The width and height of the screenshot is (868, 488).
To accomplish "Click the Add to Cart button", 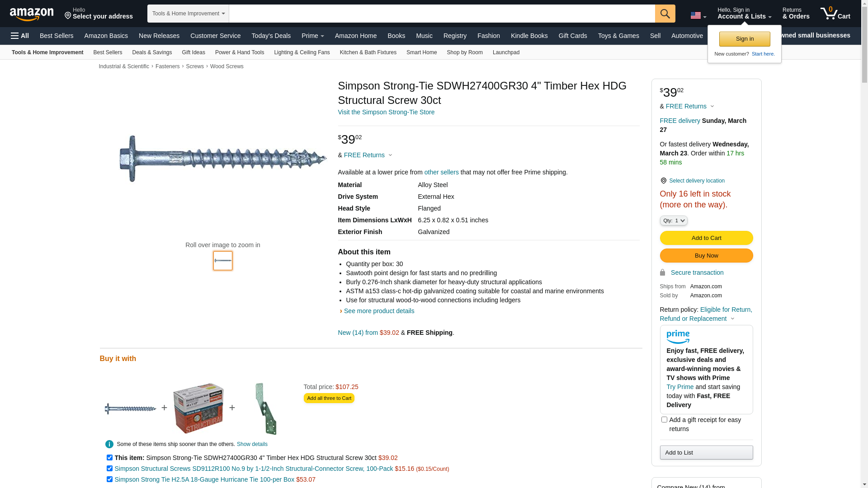I will pos(706,238).
